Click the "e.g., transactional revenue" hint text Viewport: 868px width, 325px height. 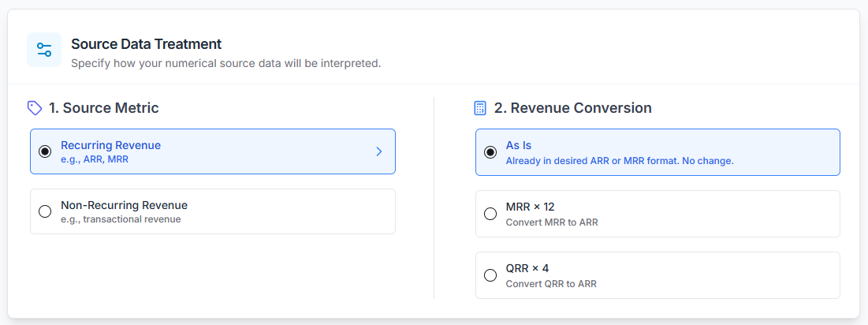pyautogui.click(x=121, y=219)
